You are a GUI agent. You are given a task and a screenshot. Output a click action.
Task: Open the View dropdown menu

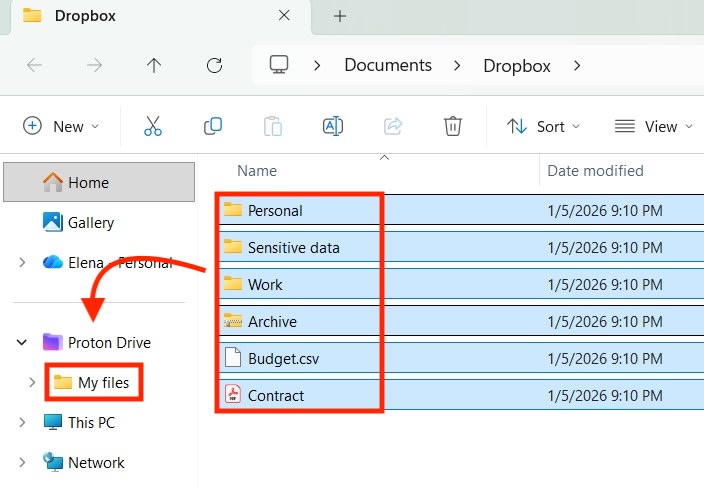coord(653,126)
